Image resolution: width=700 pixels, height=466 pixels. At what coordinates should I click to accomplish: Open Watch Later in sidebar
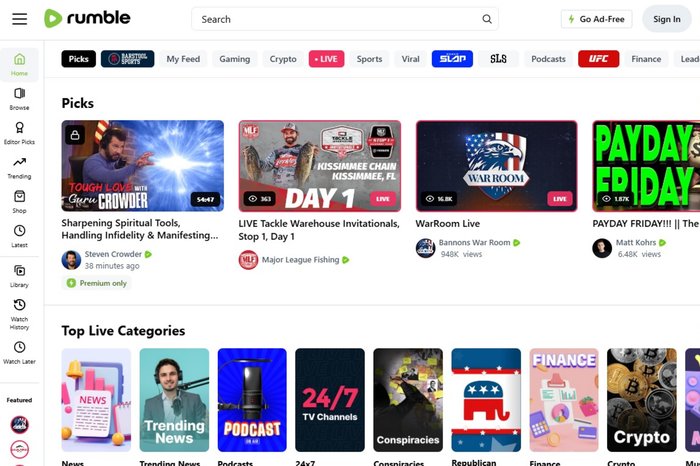click(x=20, y=350)
